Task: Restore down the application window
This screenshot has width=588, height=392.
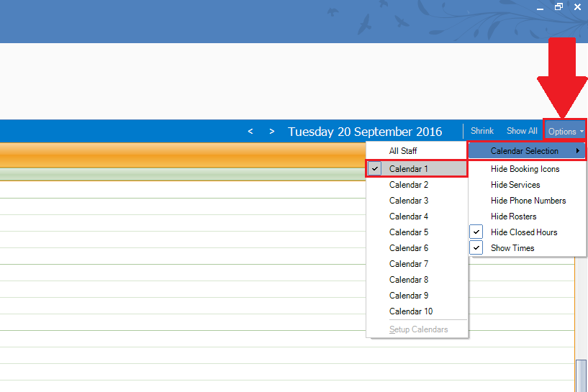Action: [558, 6]
